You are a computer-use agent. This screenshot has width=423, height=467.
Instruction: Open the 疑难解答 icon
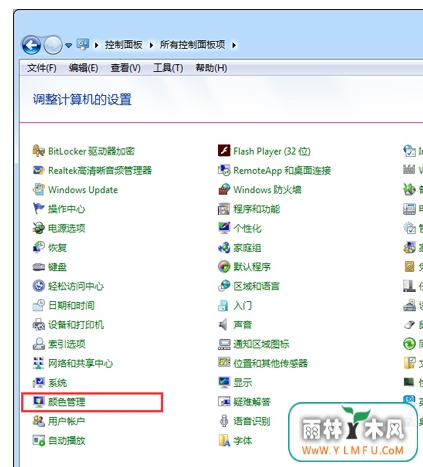224,402
